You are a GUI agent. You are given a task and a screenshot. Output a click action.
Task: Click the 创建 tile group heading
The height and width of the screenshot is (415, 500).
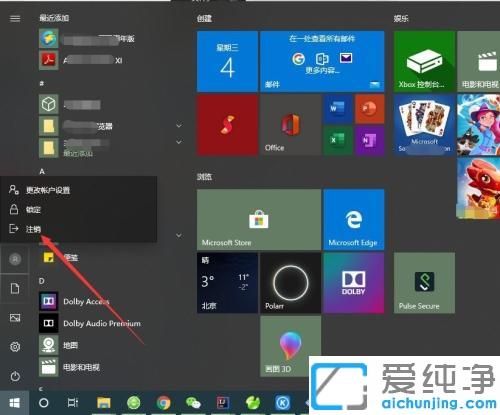(x=204, y=19)
